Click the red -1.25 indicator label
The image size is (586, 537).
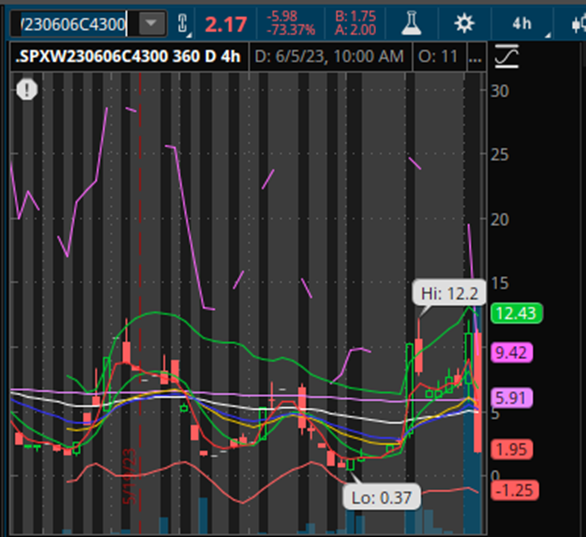(x=514, y=490)
